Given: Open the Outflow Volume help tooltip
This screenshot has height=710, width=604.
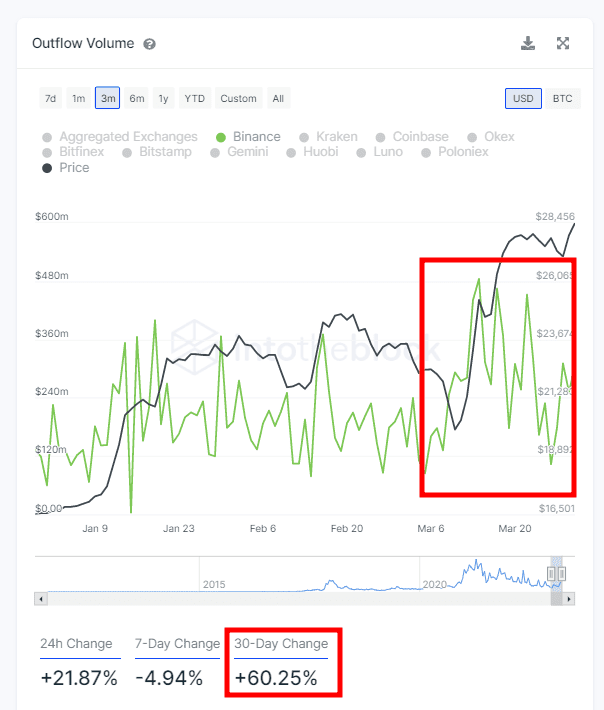Looking at the screenshot, I should (149, 44).
